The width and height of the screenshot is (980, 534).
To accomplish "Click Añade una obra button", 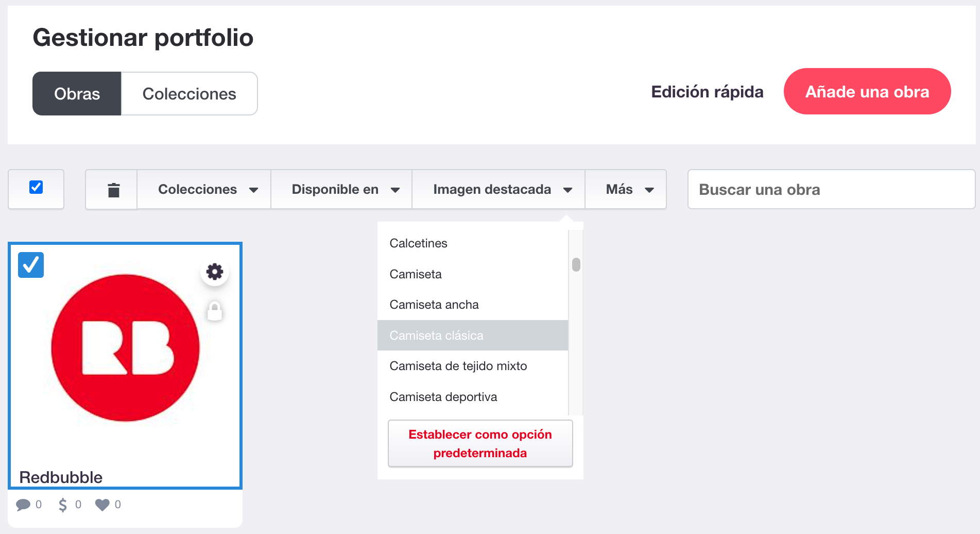I will pos(867,91).
